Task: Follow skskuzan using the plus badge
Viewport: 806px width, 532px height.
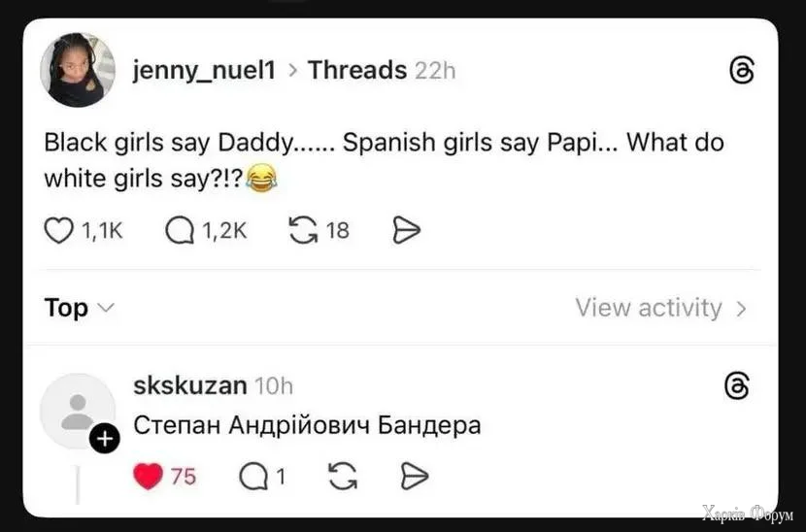Action: [105, 440]
